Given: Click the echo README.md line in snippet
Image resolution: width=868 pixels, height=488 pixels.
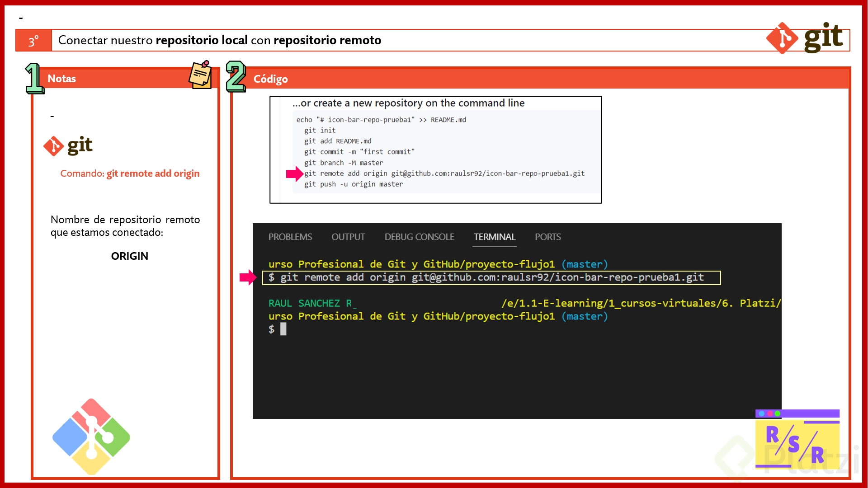Looking at the screenshot, I should (381, 120).
